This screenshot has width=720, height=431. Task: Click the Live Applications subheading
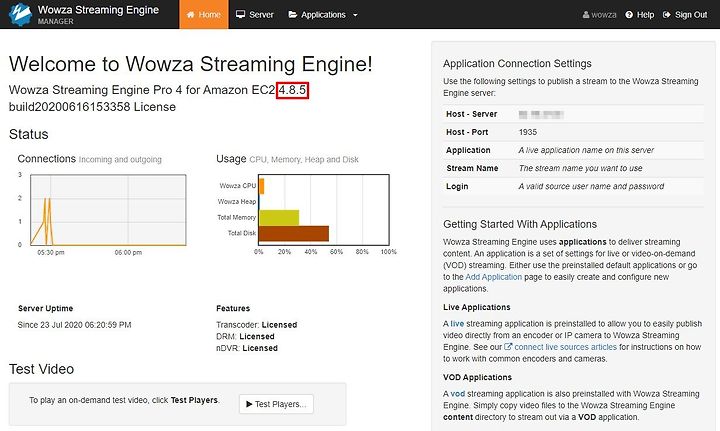[x=477, y=307]
